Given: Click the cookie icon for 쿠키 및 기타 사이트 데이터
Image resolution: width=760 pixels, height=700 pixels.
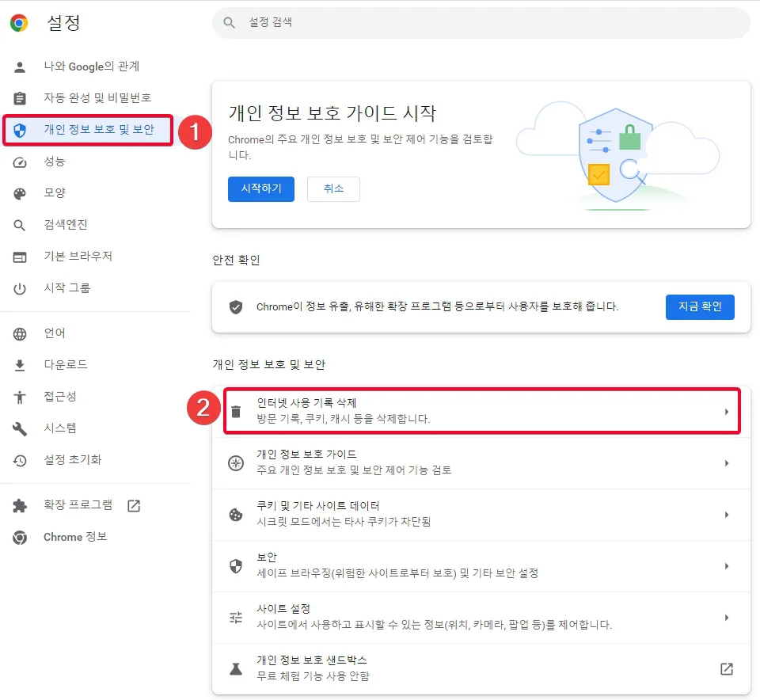Looking at the screenshot, I should click(236, 515).
